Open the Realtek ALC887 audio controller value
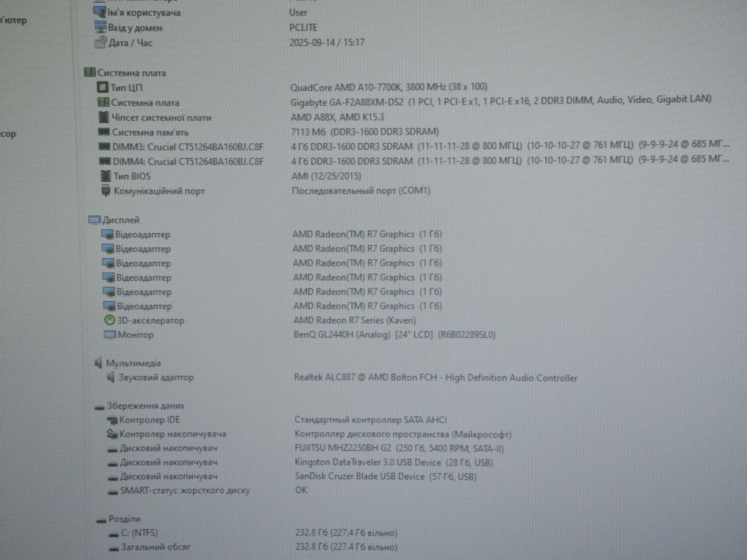 pyautogui.click(x=436, y=378)
